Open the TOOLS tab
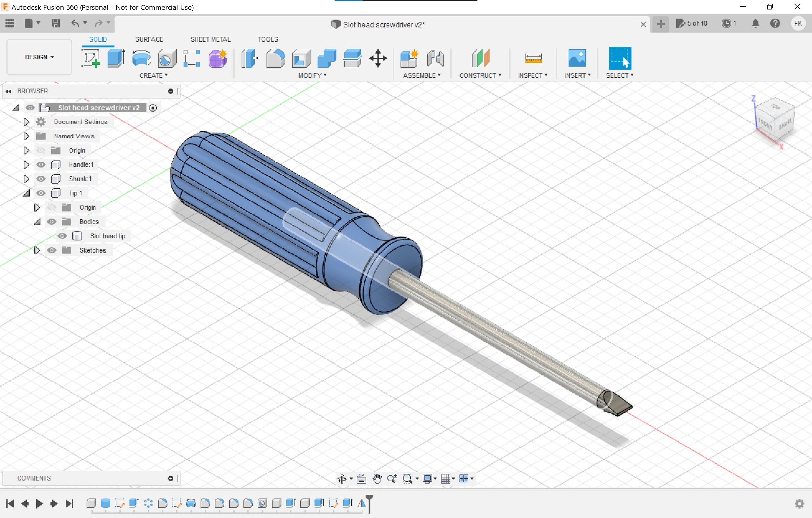Viewport: 812px width, 518px height. (x=267, y=39)
